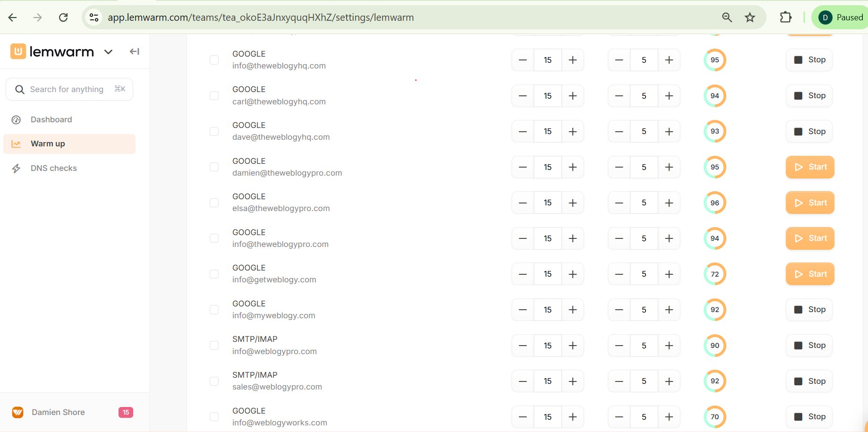Select checkbox for elsa@theweblogypro.com

click(214, 203)
